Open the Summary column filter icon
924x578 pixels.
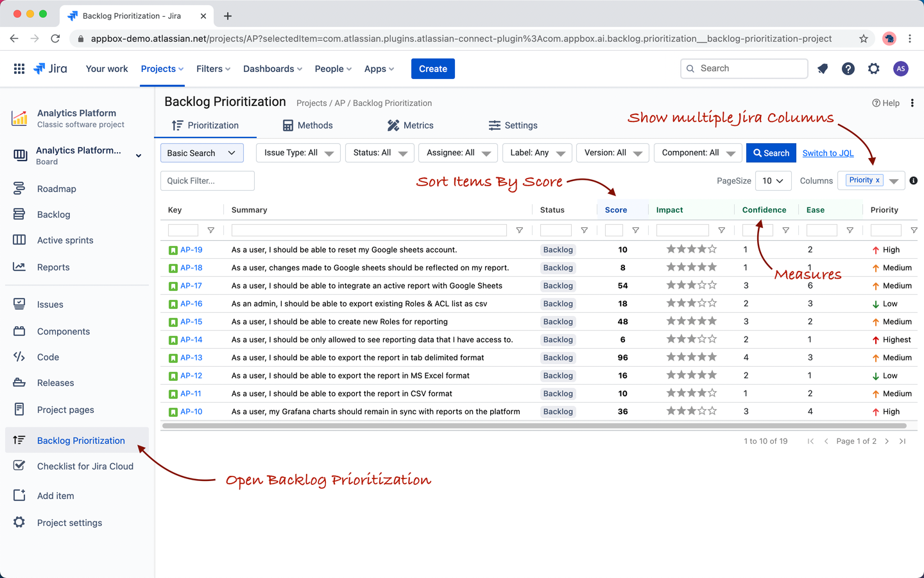[519, 230]
